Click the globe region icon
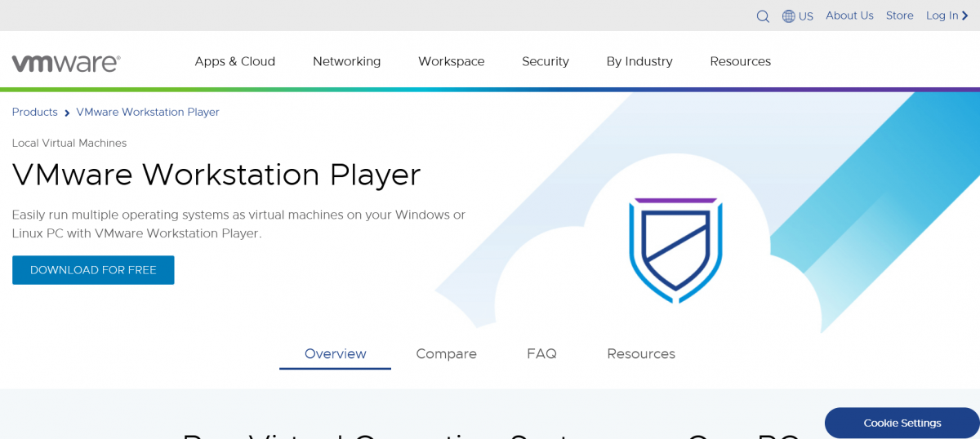 point(788,16)
